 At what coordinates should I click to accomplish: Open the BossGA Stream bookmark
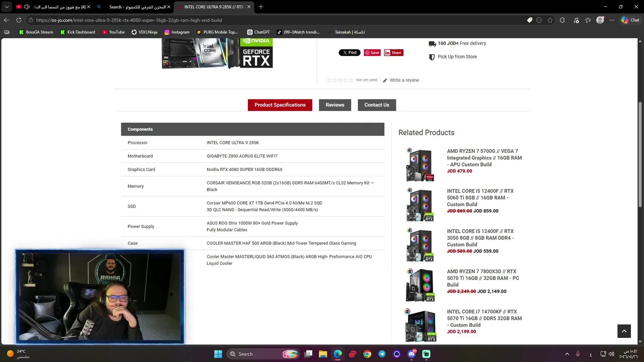pyautogui.click(x=36, y=32)
